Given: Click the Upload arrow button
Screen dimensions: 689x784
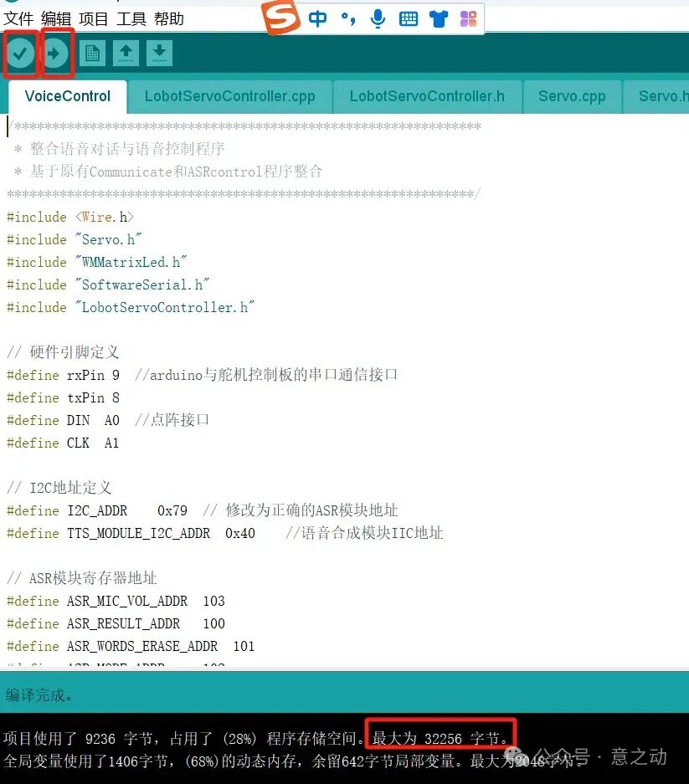Looking at the screenshot, I should [x=55, y=53].
